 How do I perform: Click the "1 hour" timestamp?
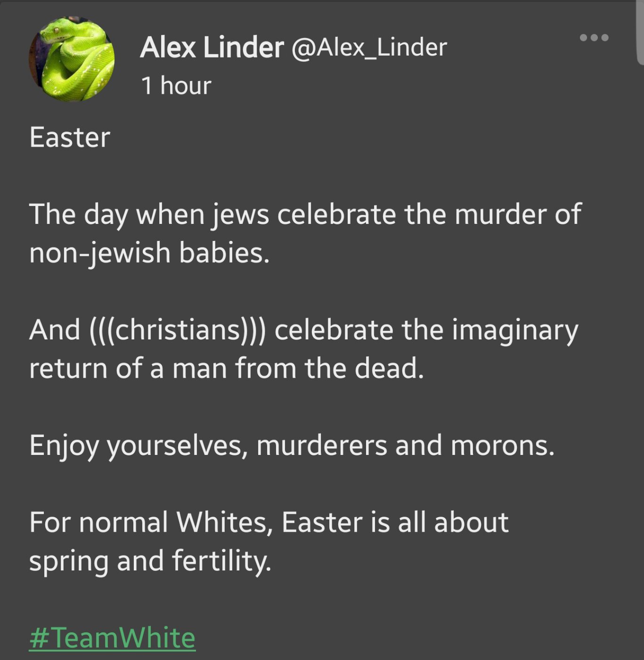[x=176, y=86]
